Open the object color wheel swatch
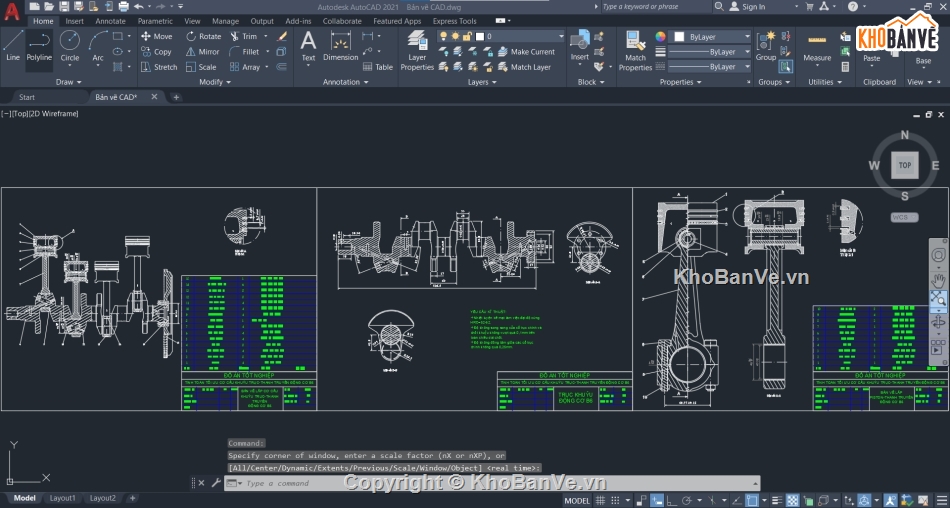Screen dimensions: 950x508 [x=660, y=36]
